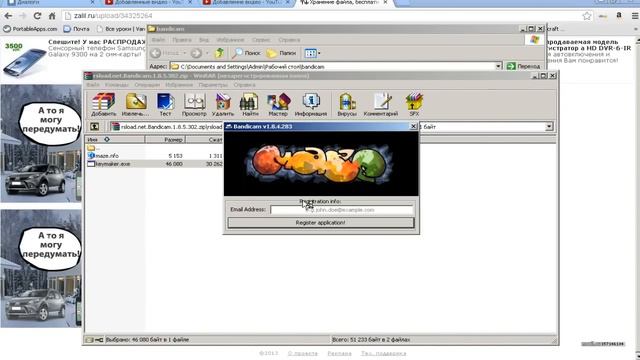Click the Samsung phone ad image
Image resolution: width=640 pixels, height=360 pixels.
pos(24,60)
